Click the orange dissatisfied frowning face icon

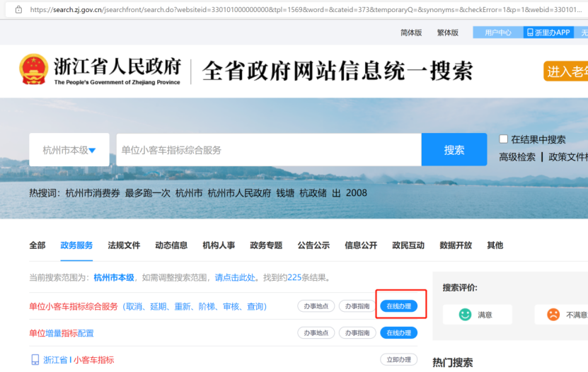553,315
